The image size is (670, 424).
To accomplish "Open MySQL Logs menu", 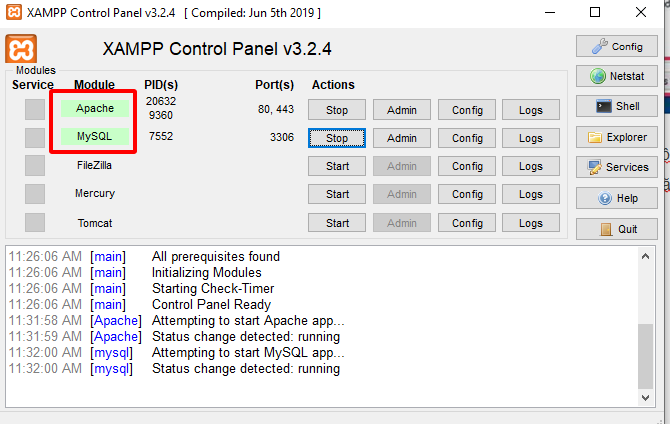I will (531, 138).
